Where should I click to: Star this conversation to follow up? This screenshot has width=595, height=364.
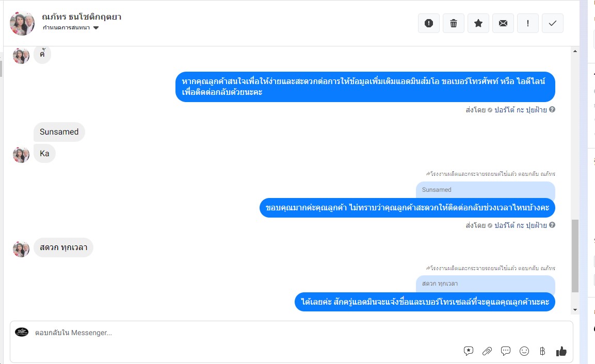[478, 23]
